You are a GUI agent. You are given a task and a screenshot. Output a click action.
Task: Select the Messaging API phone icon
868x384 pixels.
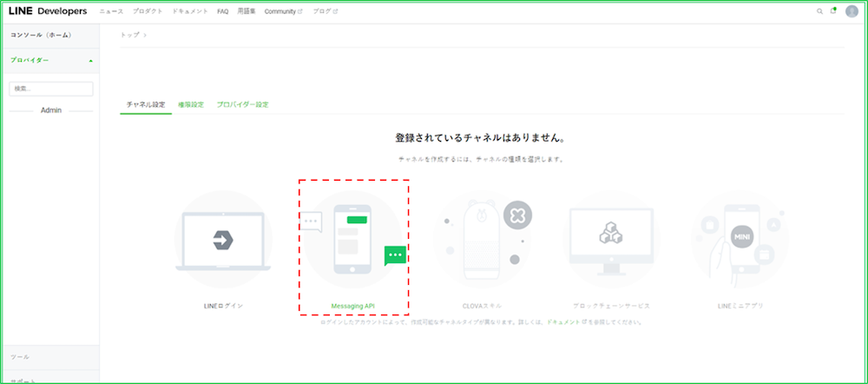pyautogui.click(x=354, y=240)
